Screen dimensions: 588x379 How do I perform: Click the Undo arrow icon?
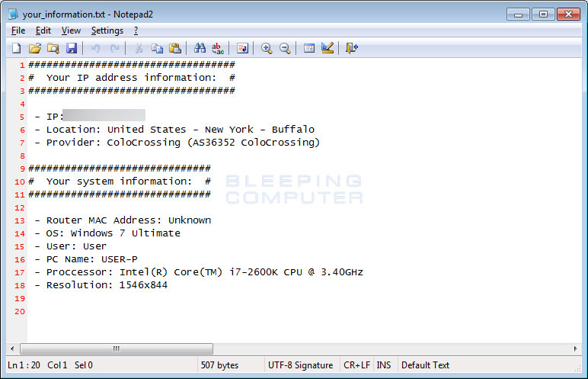point(96,48)
